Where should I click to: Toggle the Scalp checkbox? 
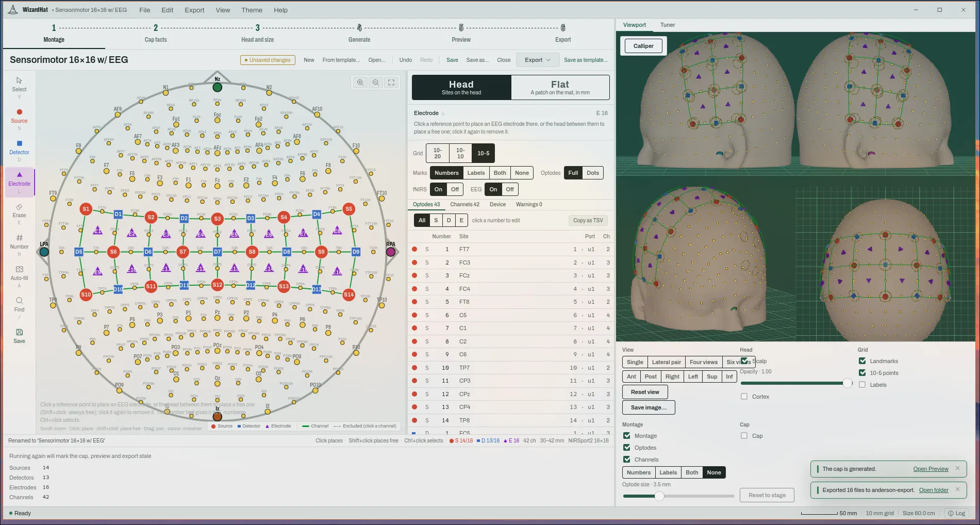tap(744, 361)
